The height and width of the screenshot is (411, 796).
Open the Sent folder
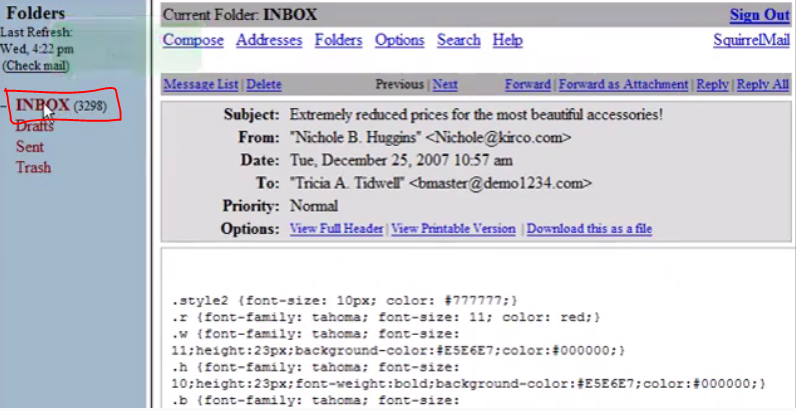point(30,147)
